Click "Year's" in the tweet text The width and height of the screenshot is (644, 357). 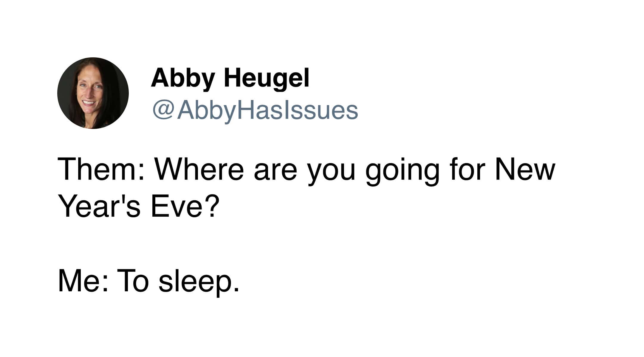pos(99,206)
